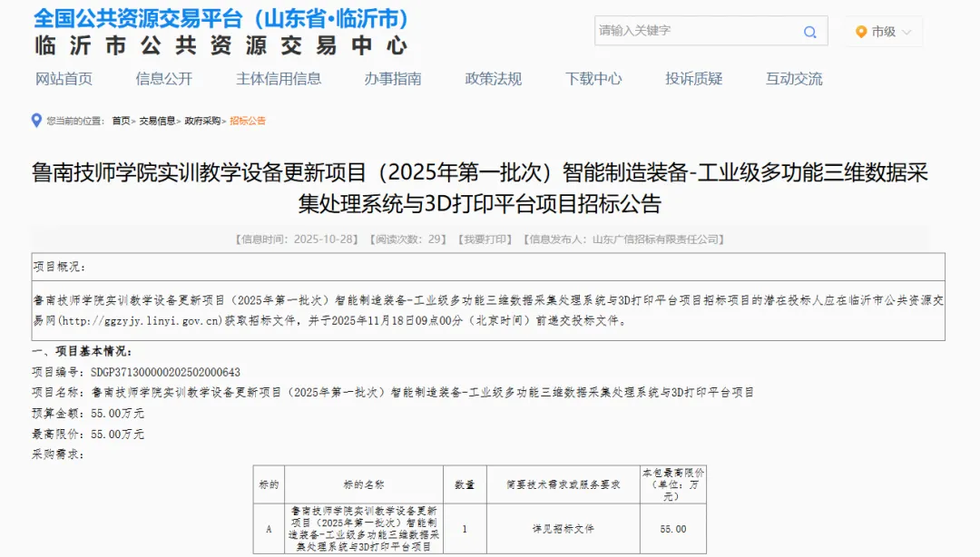The height and width of the screenshot is (557, 980).
Task: Open the 下载中心 menu item
Action: [593, 79]
